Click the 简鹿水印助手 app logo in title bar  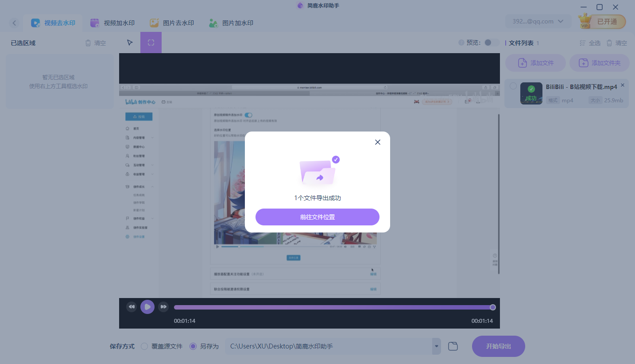[300, 6]
